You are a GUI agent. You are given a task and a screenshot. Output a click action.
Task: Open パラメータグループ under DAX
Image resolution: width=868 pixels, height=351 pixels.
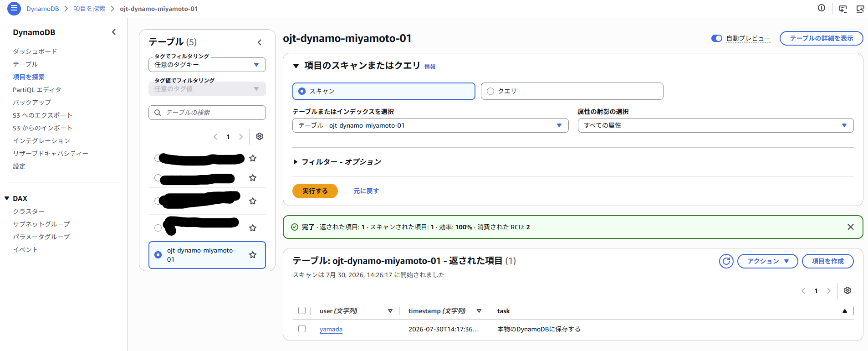click(41, 237)
